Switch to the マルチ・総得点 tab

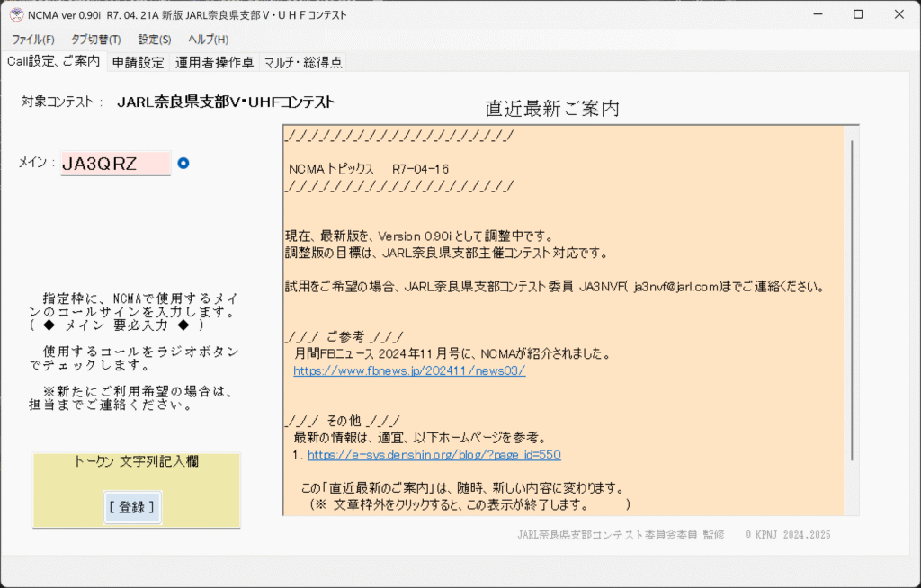click(302, 62)
